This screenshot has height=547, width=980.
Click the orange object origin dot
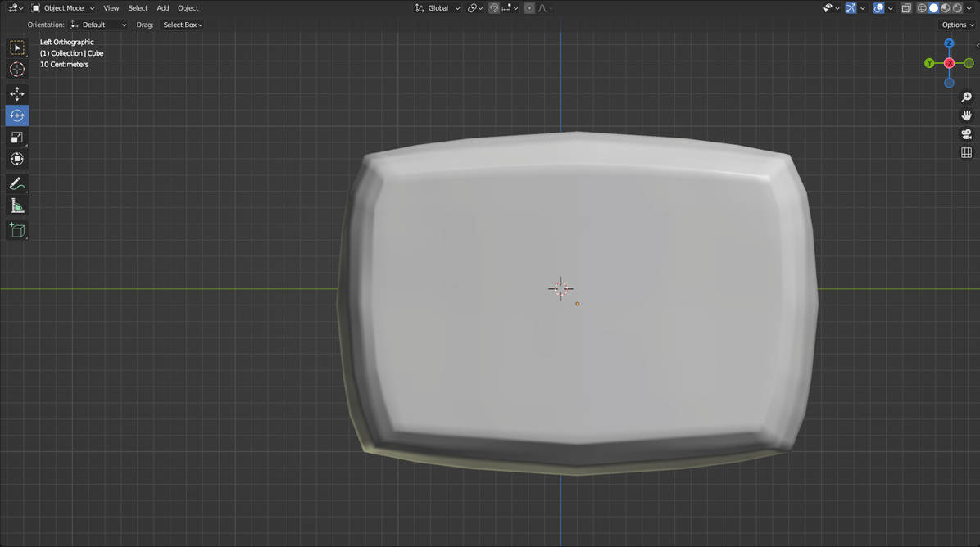[577, 304]
